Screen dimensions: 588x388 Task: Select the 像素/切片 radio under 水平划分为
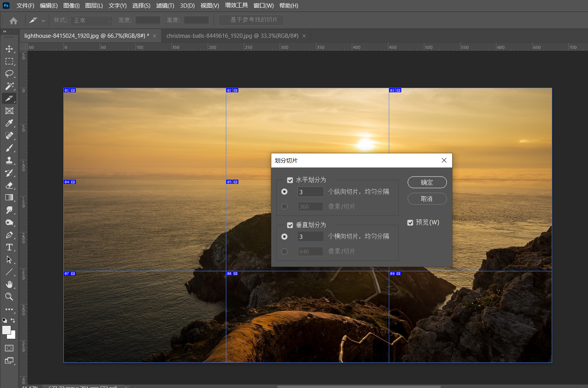pyautogui.click(x=284, y=206)
